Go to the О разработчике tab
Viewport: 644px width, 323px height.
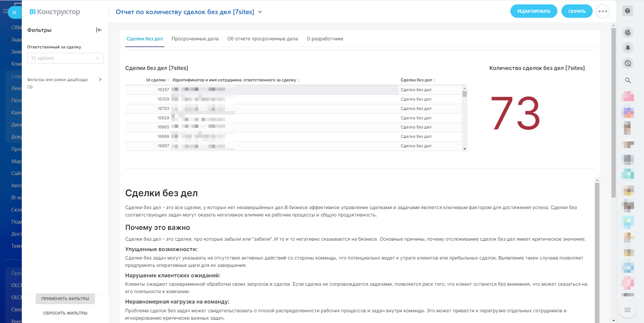pos(325,39)
